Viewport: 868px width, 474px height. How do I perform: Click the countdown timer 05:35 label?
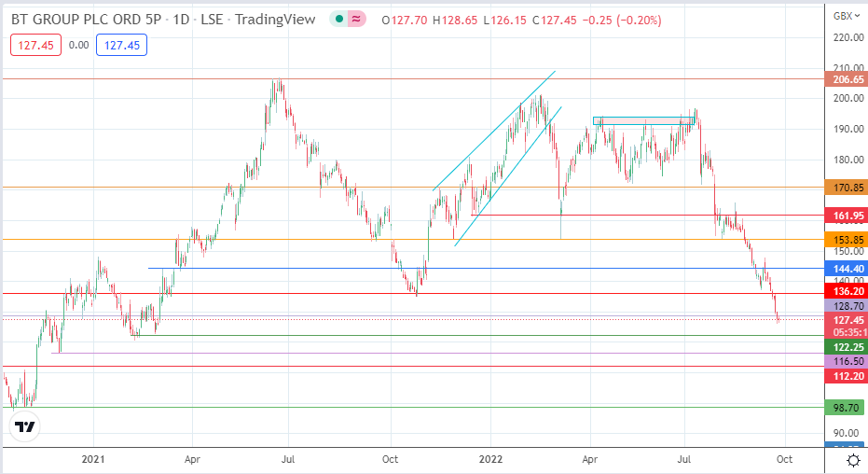(849, 332)
